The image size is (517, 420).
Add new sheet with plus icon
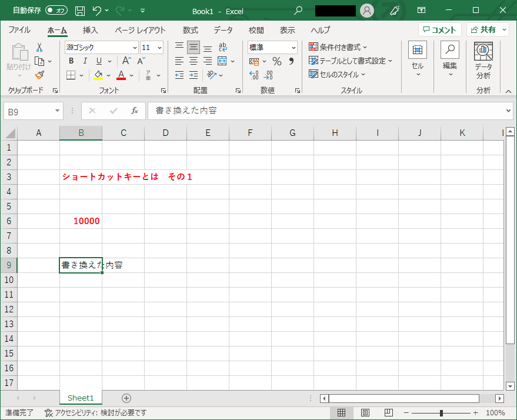pos(126,398)
